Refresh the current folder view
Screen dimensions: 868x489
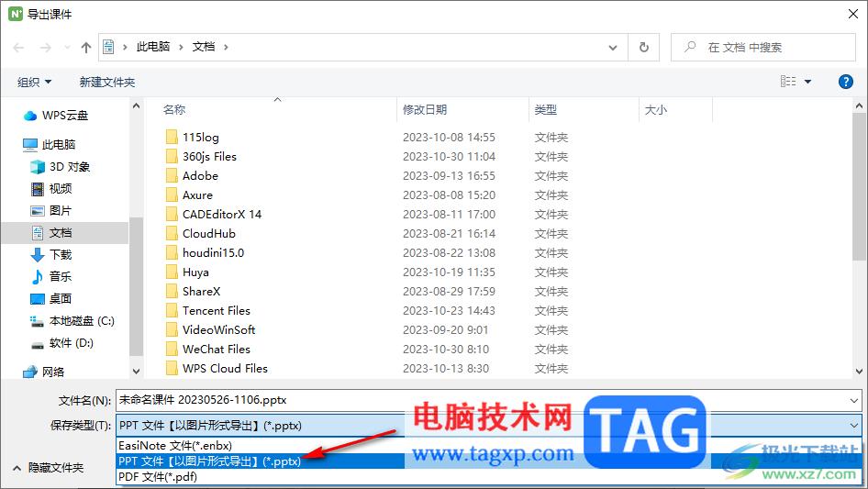(644, 48)
